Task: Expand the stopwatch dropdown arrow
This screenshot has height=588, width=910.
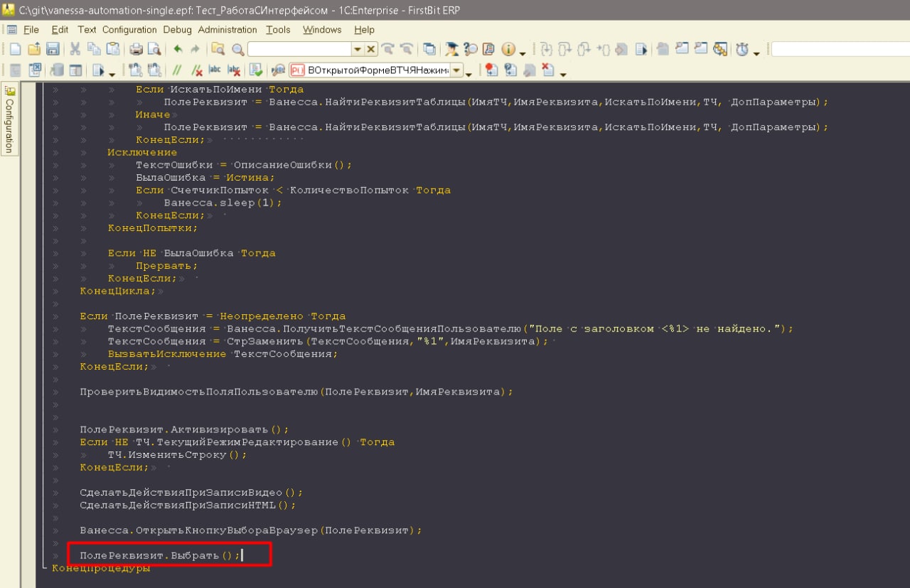Action: point(756,53)
